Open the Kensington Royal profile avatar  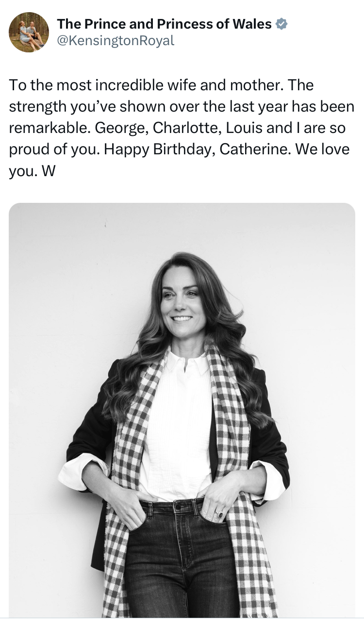(x=29, y=32)
